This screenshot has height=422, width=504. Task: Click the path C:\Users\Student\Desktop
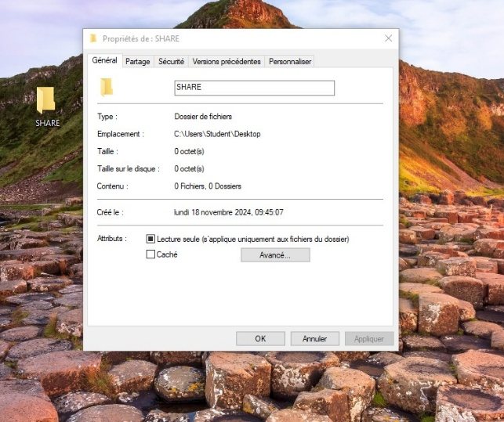coord(217,134)
